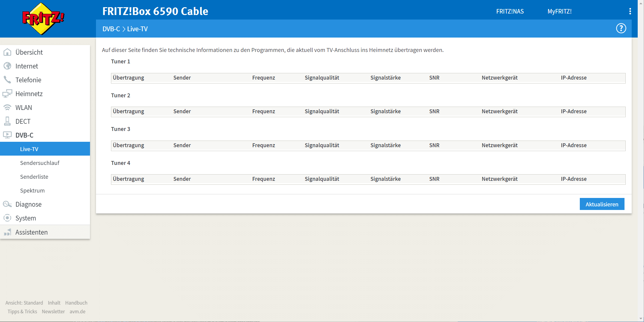This screenshot has height=322, width=644.
Task: Open the Sendersuchlauf submenu page
Action: [40, 163]
